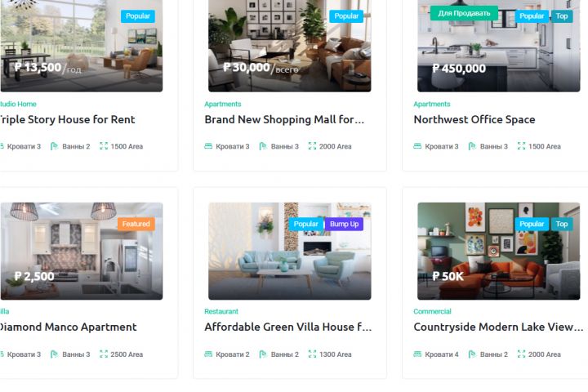The image size is (588, 392).
Task: Click Top badge on Countryside Lake View image
Action: pyautogui.click(x=561, y=224)
